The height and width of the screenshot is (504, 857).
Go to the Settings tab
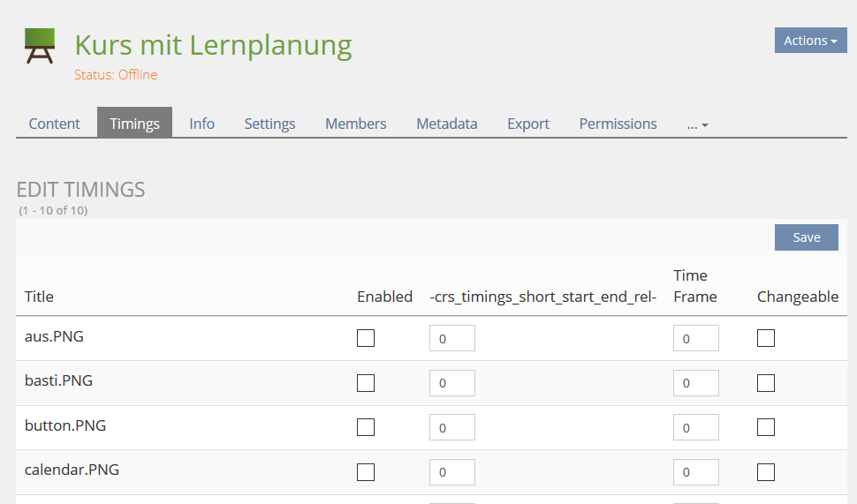coord(269,124)
